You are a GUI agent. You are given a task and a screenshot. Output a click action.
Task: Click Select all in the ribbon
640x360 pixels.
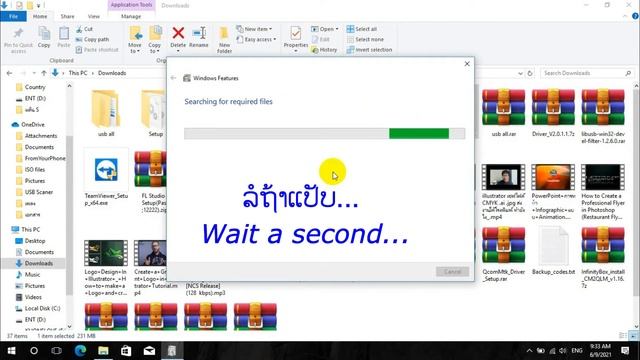tap(362, 29)
